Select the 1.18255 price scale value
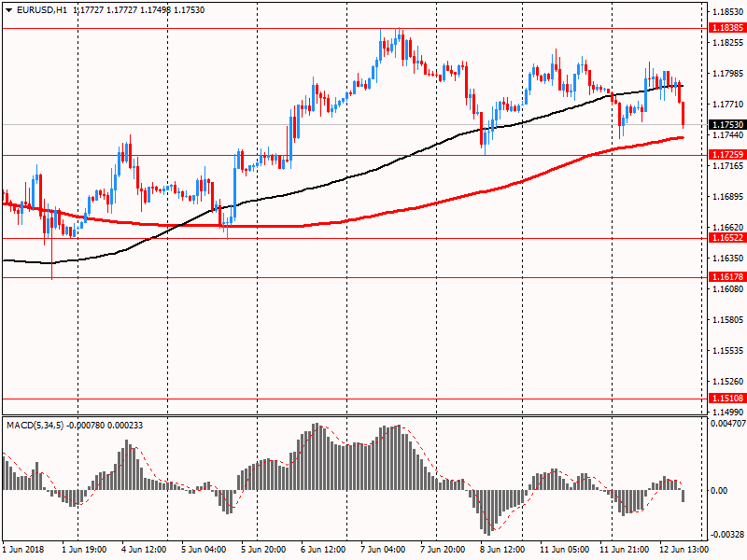This screenshot has height=560, width=747. point(727,43)
